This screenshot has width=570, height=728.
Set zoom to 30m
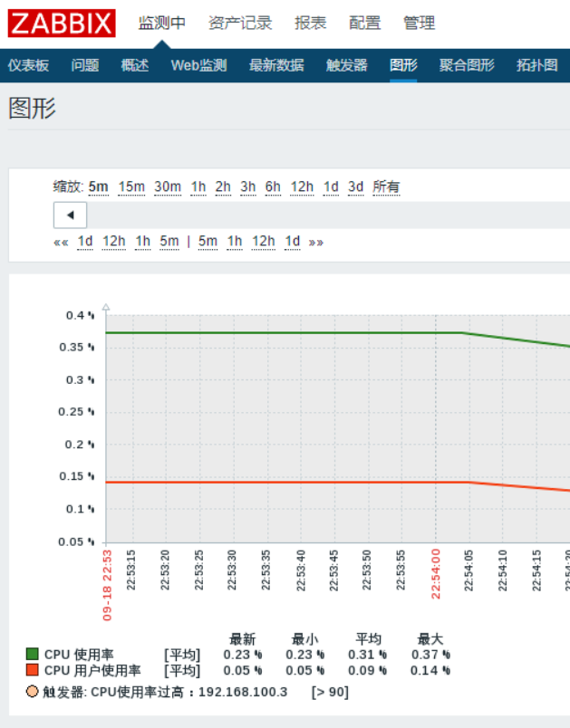(x=168, y=187)
